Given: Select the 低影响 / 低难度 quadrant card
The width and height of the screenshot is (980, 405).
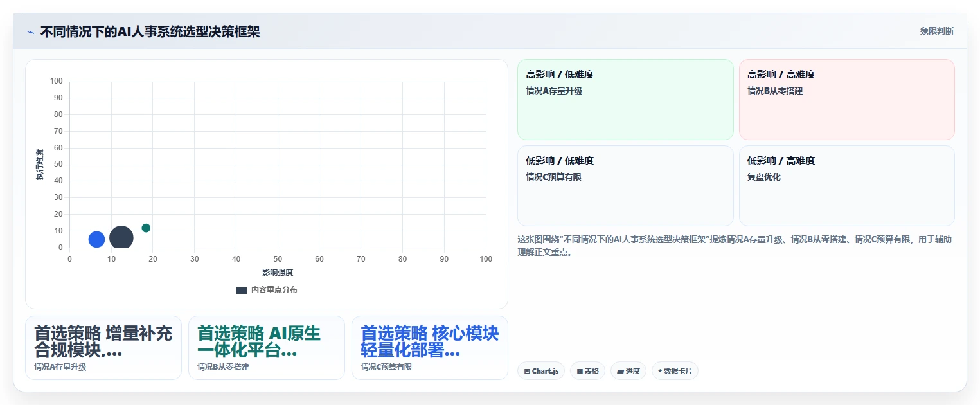Looking at the screenshot, I should (x=625, y=185).
